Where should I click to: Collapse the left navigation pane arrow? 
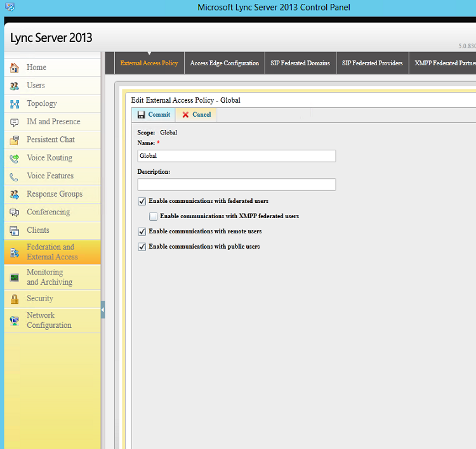pos(103,310)
